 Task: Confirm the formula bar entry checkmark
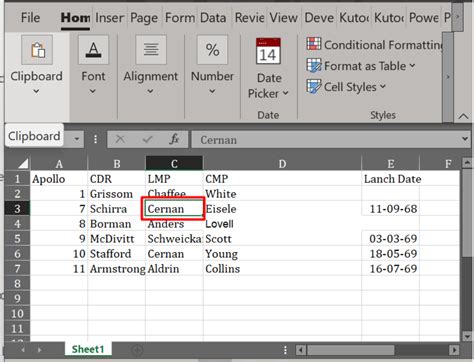pos(147,139)
